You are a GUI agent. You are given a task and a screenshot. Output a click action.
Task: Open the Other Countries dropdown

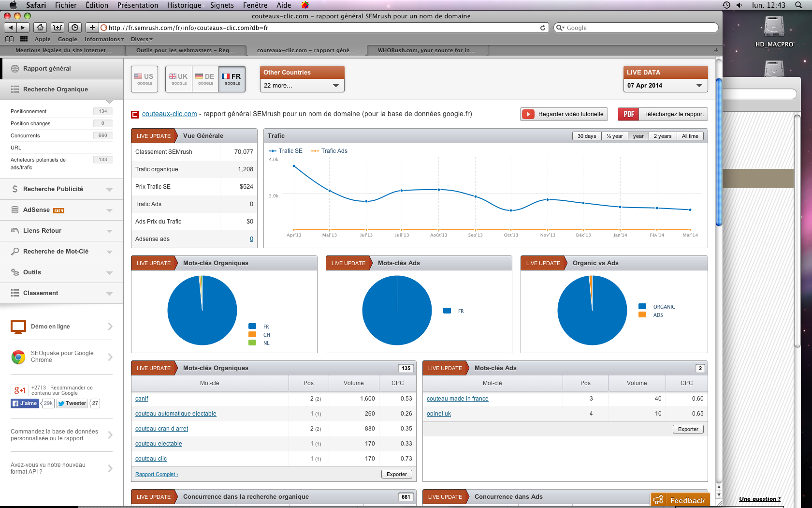302,86
